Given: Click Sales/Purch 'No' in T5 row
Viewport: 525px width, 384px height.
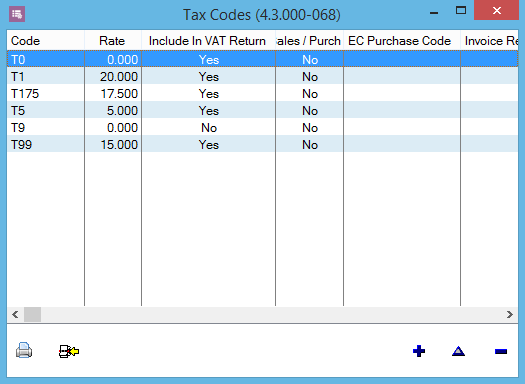Looking at the screenshot, I should click(310, 111).
